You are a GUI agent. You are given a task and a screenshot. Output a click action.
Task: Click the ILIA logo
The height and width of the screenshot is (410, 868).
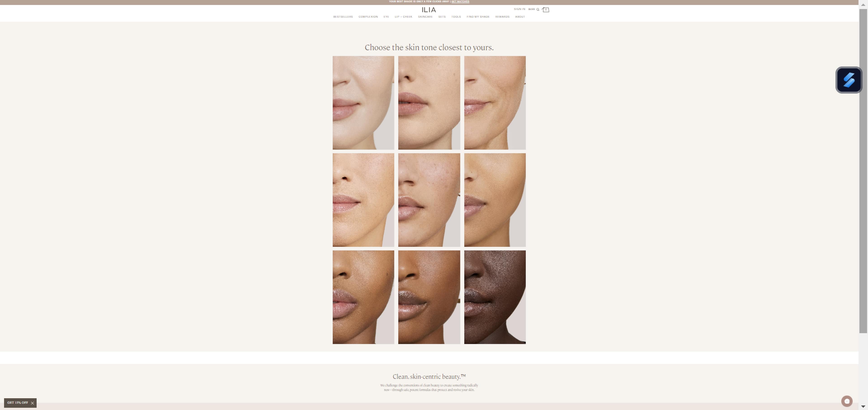[429, 10]
